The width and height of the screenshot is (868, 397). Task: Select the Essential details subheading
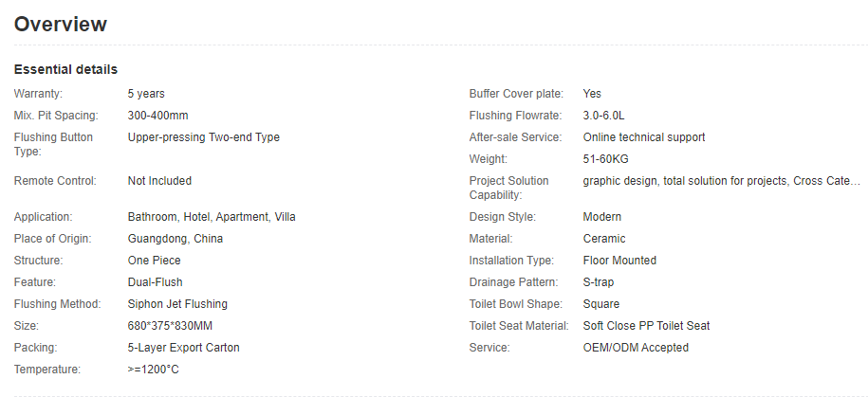tap(65, 70)
